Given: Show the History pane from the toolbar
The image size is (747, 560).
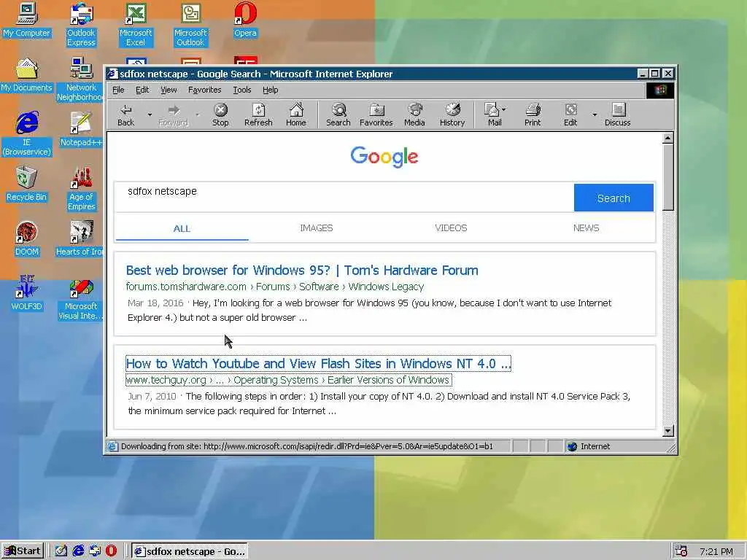Looking at the screenshot, I should click(452, 114).
